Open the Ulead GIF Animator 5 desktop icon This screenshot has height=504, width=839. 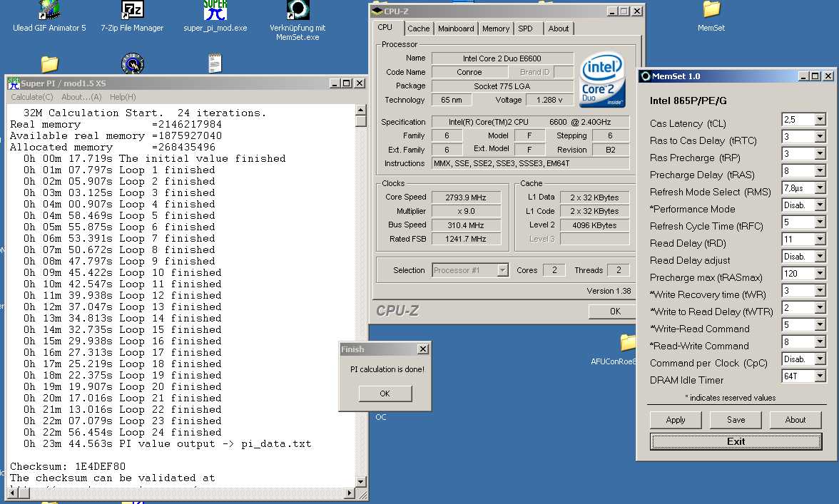click(49, 9)
